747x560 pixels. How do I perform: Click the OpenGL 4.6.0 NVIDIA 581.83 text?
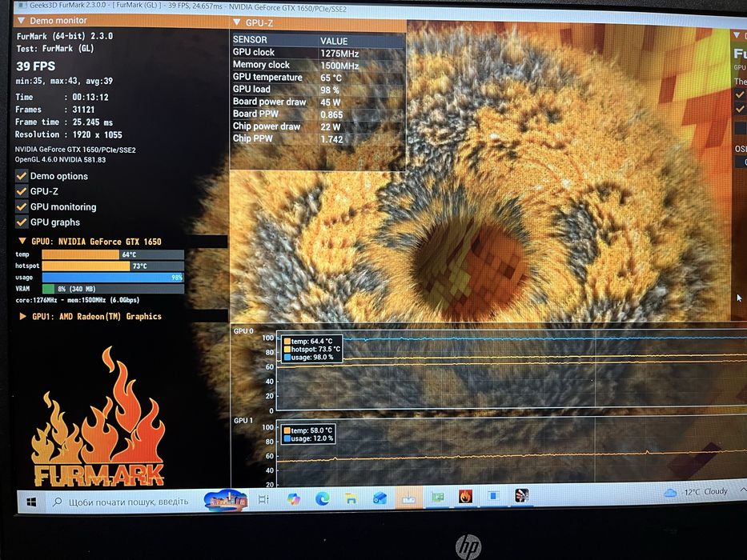[x=61, y=159]
